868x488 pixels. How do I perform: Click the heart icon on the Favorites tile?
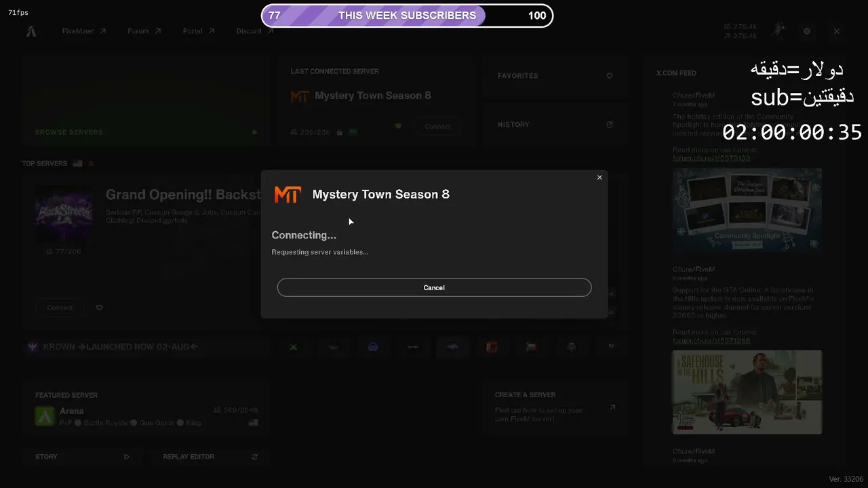[610, 76]
